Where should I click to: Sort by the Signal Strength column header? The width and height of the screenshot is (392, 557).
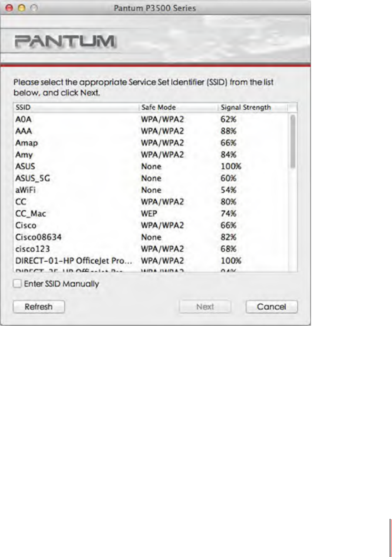tap(252, 107)
